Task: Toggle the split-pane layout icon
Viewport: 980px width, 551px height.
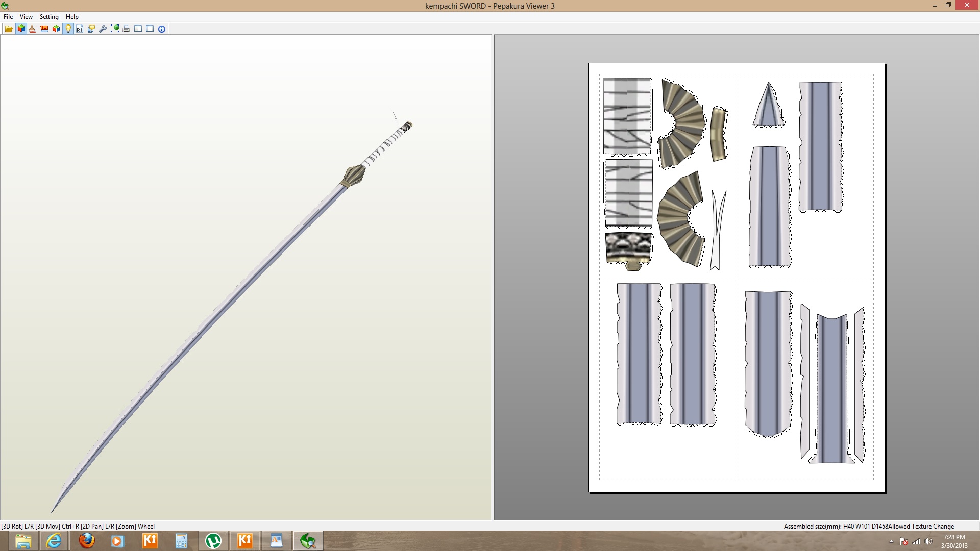Action: click(137, 29)
